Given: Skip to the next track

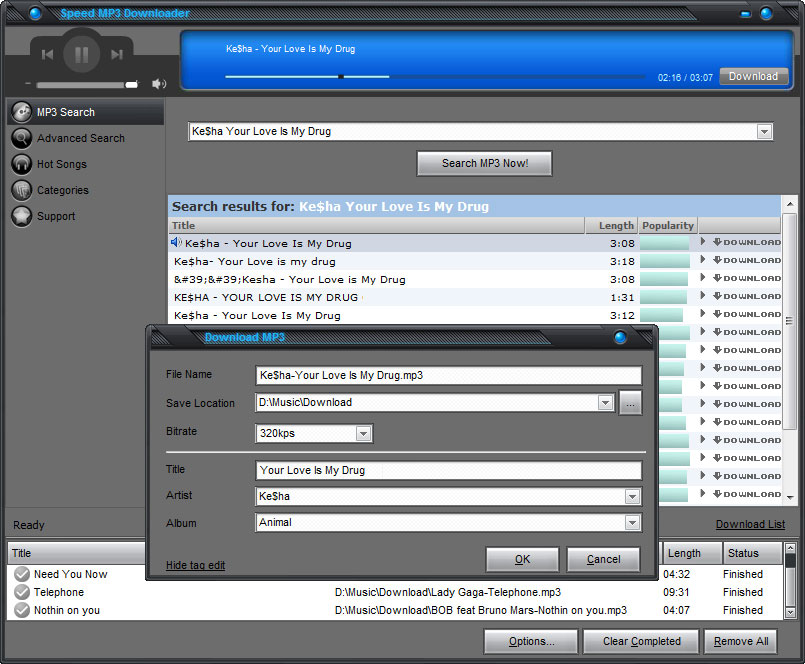Looking at the screenshot, I should [117, 54].
